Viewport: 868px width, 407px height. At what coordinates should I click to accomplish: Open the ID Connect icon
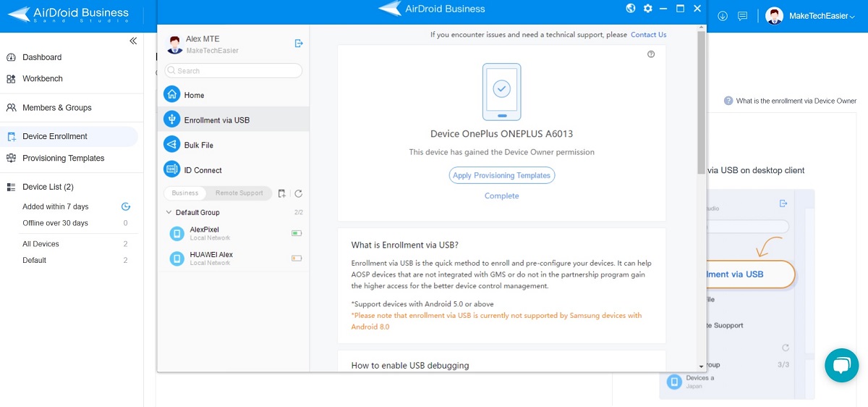(x=171, y=169)
